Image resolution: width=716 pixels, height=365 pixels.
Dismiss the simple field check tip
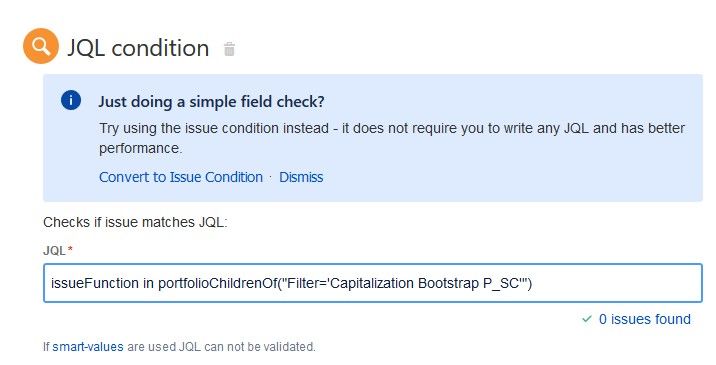coord(301,177)
